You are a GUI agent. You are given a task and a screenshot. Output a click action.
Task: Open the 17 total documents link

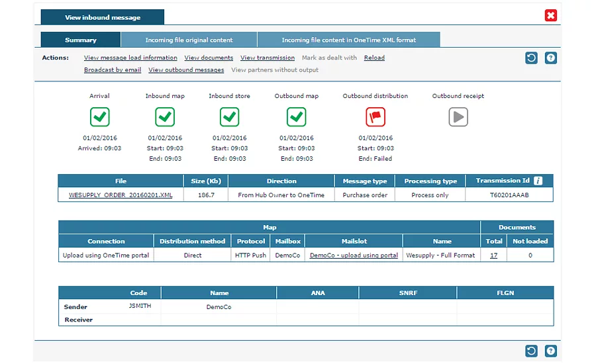pyautogui.click(x=494, y=255)
